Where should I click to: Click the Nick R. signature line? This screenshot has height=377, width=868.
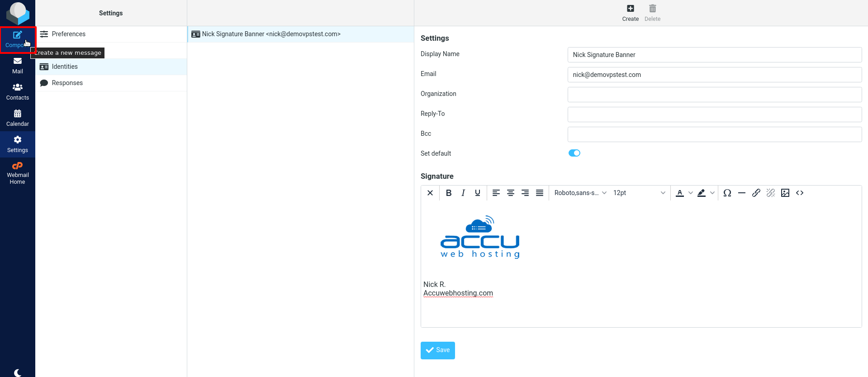click(x=434, y=284)
